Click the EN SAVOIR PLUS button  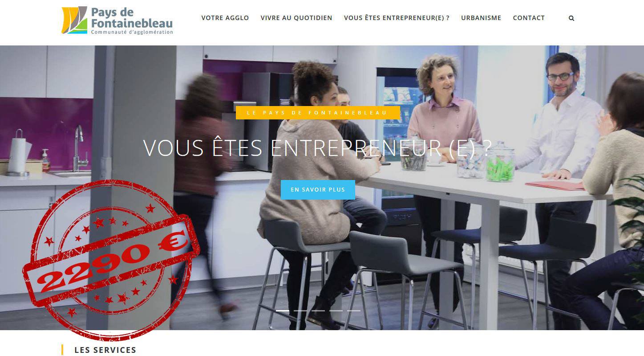(318, 189)
